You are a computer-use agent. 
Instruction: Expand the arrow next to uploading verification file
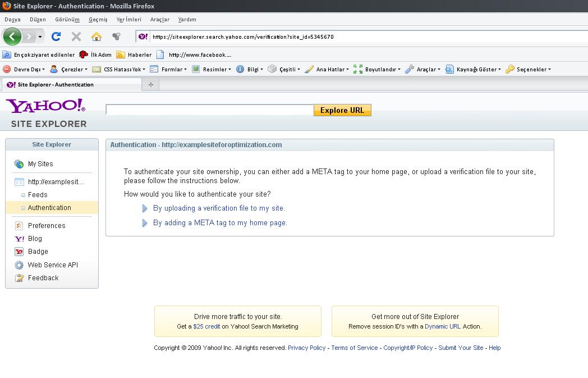[x=145, y=208]
